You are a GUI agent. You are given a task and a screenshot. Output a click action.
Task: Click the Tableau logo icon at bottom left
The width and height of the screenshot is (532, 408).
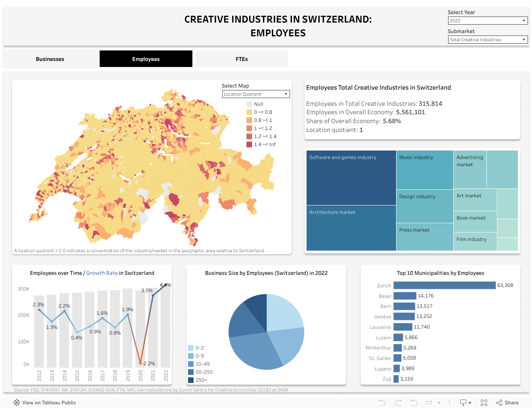pos(17,402)
